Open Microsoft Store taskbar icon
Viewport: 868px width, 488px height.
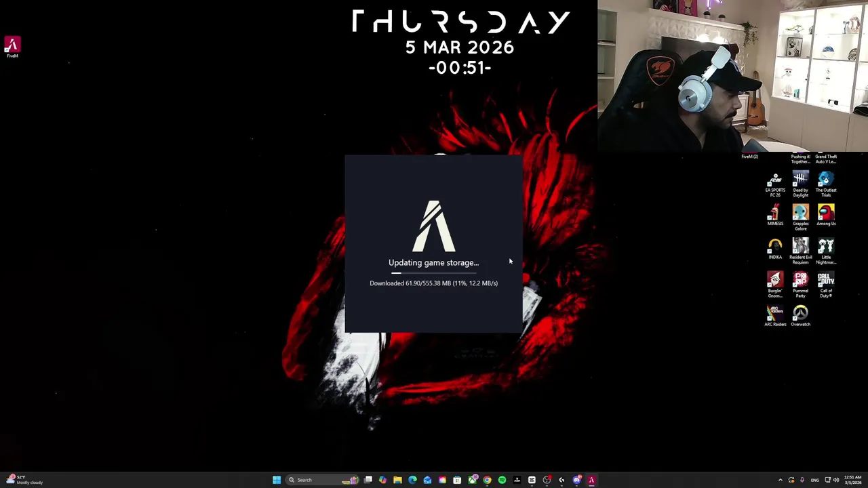457,480
